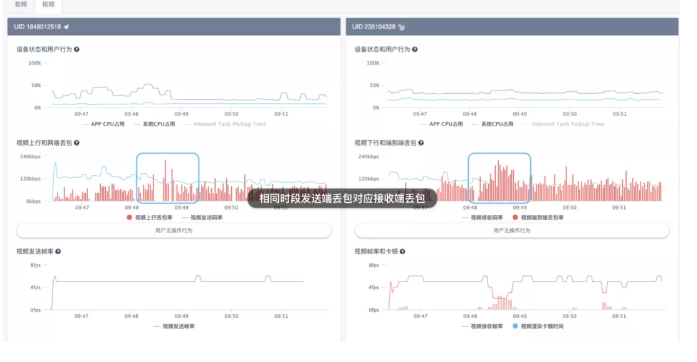The image size is (697, 362).
Task: Click 8fps axis label in 视频发送帧率 chart
Action: pyautogui.click(x=36, y=265)
